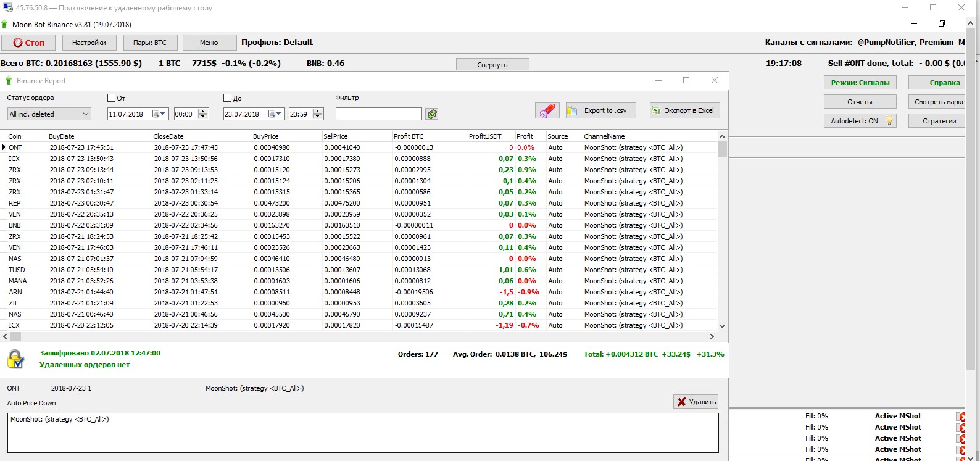Click the Стоп button

pos(28,43)
